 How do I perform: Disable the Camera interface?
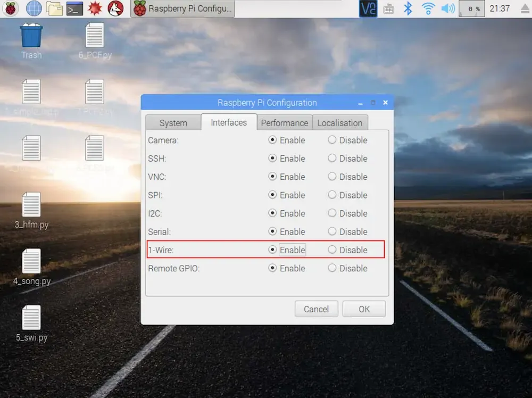coord(332,140)
